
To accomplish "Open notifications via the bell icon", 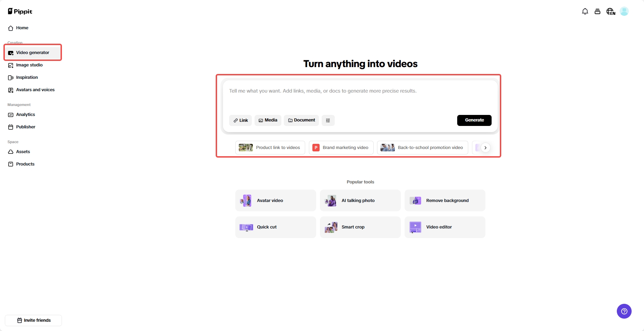I will click(585, 11).
